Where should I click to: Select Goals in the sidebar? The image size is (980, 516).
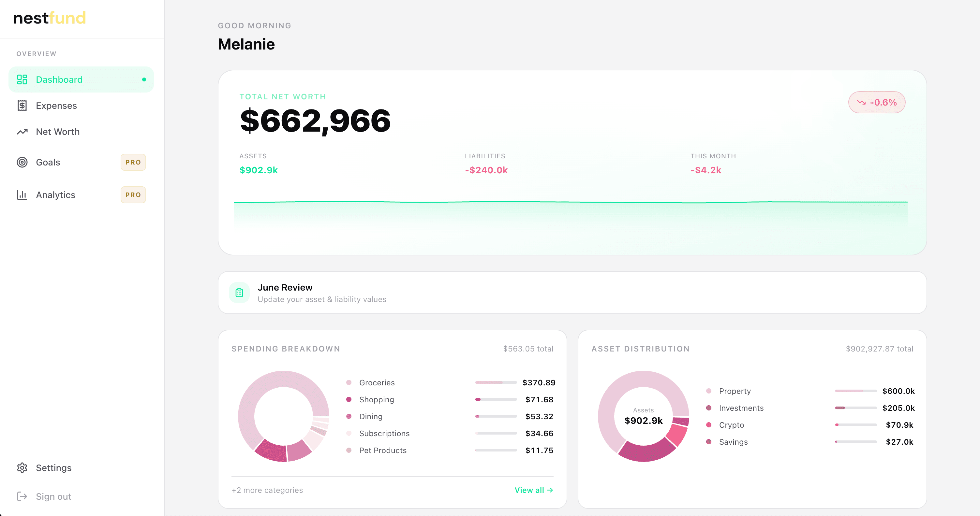(81, 162)
